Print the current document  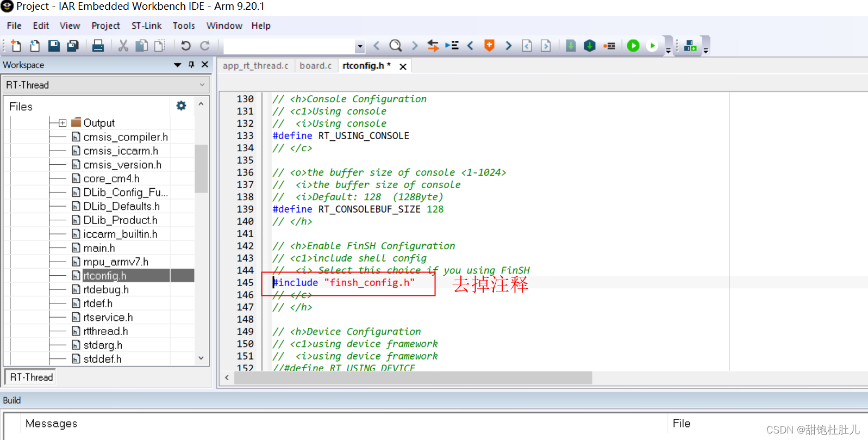98,46
